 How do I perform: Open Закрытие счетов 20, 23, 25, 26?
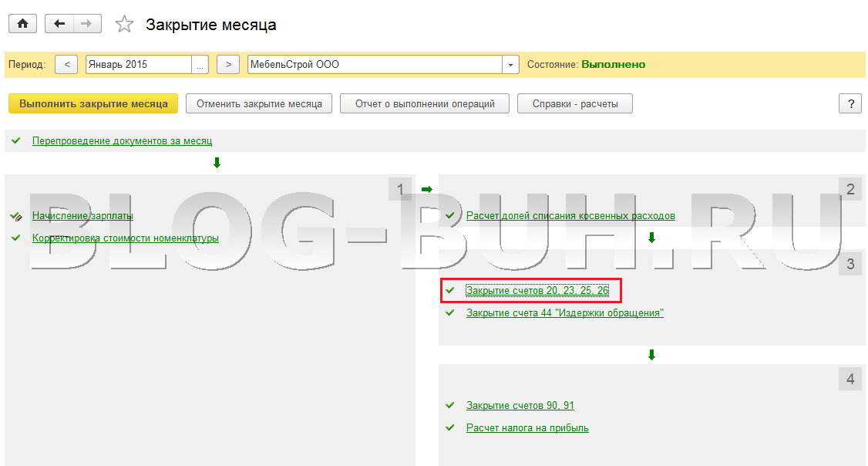click(x=537, y=291)
